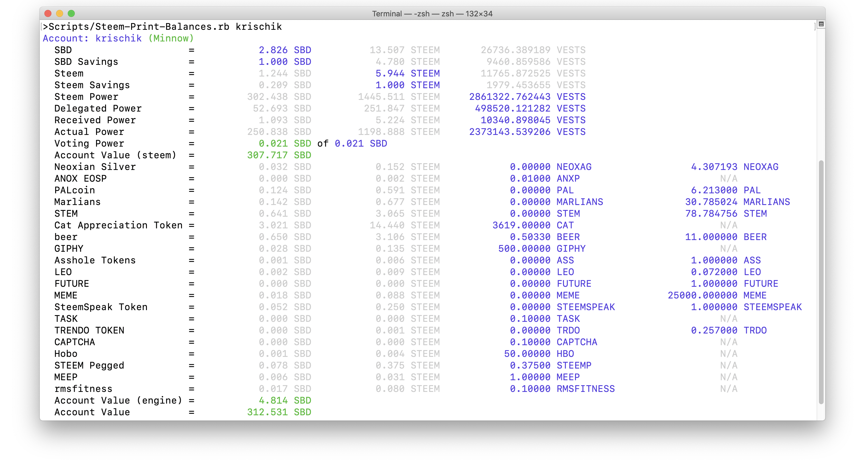Click the '2.826 SBD' balance value

285,50
